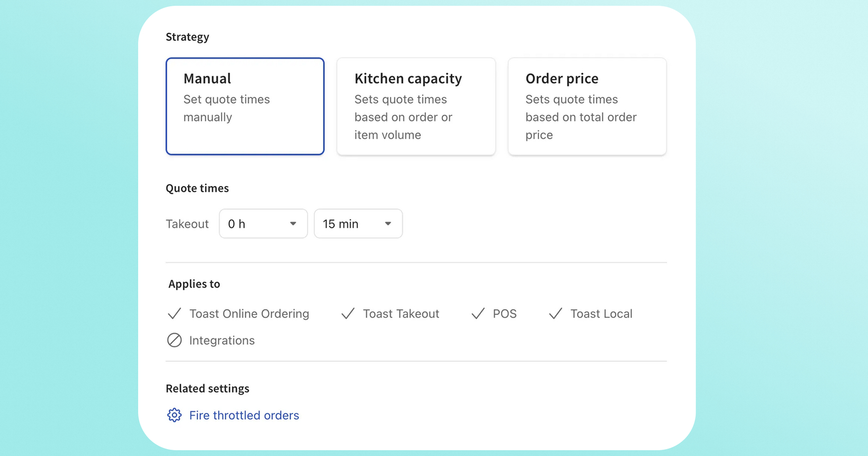Viewport: 868px width, 456px height.
Task: Click the Integrations label
Action: pos(222,341)
